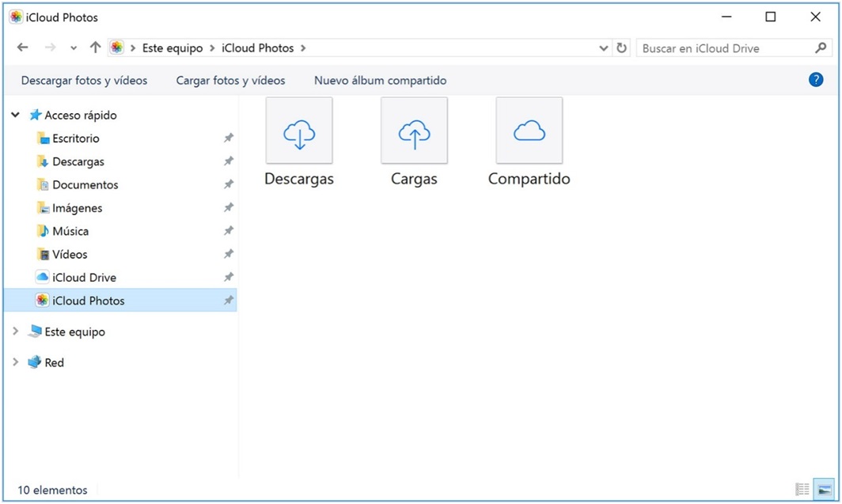The image size is (842, 504).
Task: Click the search magnifier icon
Action: [x=821, y=47]
